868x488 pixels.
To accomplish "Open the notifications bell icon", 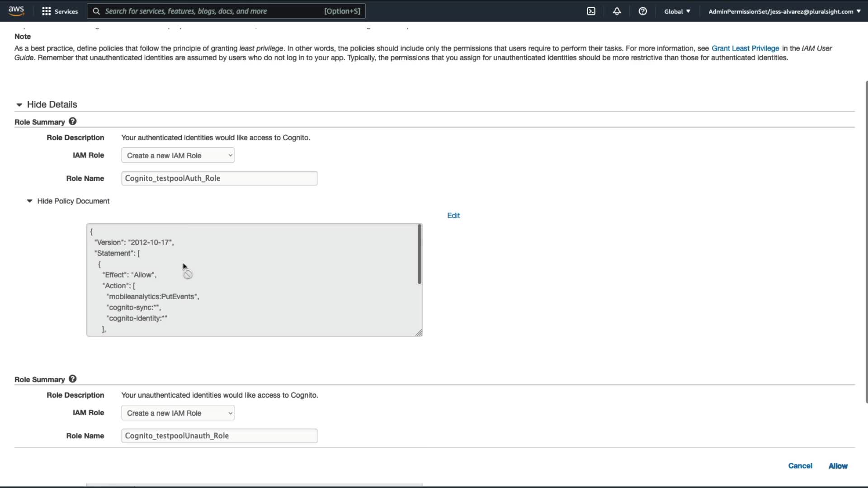I will pos(617,11).
